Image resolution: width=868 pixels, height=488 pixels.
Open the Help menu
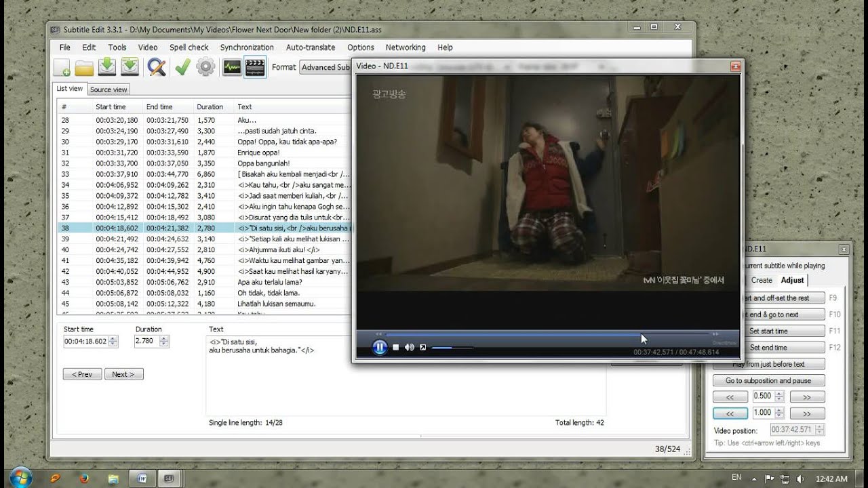[x=445, y=47]
